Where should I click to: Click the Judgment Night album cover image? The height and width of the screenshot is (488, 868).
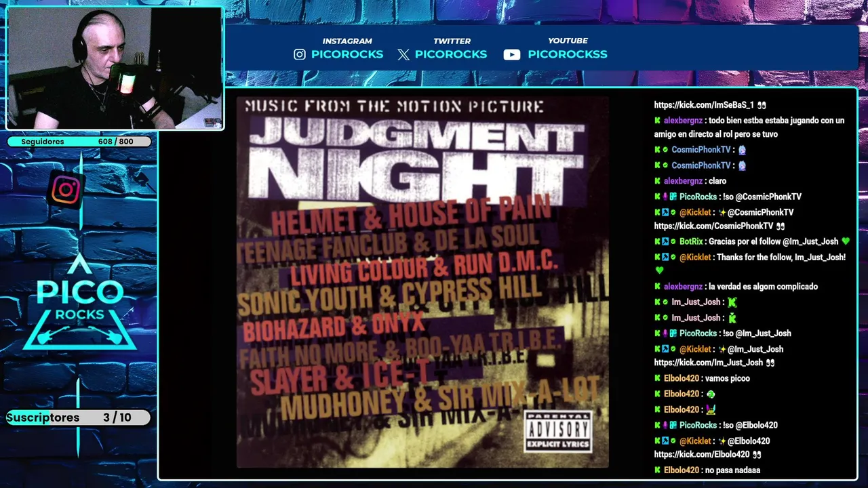click(422, 282)
